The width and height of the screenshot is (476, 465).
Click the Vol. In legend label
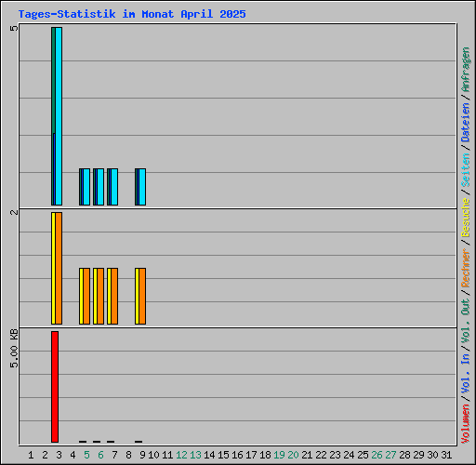click(x=466, y=373)
